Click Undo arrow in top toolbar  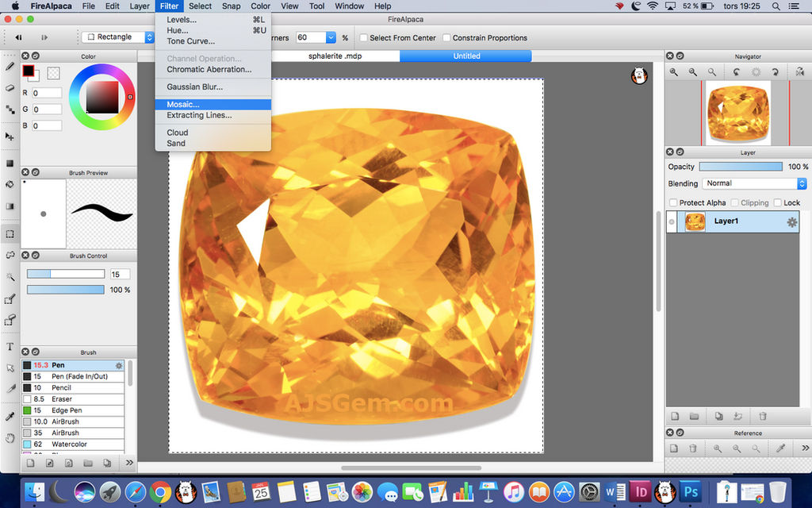coord(18,37)
